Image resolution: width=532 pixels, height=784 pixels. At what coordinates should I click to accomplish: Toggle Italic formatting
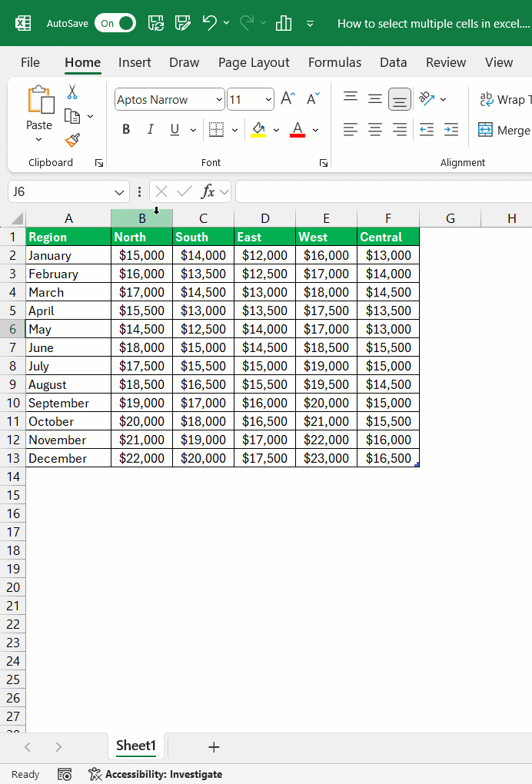[150, 129]
